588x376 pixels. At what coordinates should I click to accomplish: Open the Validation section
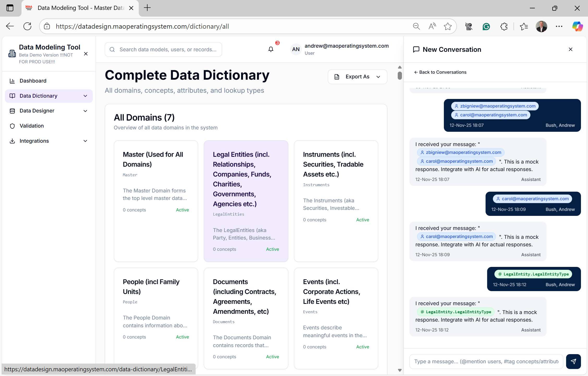tap(32, 126)
